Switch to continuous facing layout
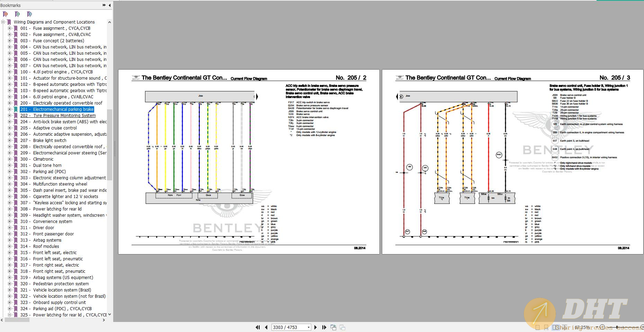The width and height of the screenshot is (644, 332). pyautogui.click(x=565, y=327)
